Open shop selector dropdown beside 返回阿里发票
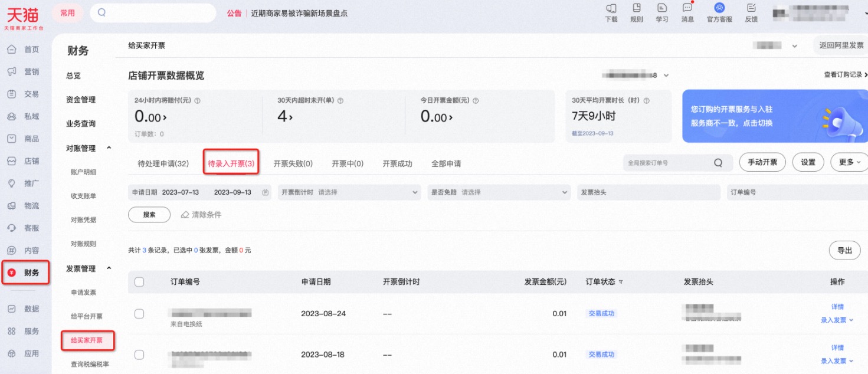The height and width of the screenshot is (374, 868). [x=794, y=46]
